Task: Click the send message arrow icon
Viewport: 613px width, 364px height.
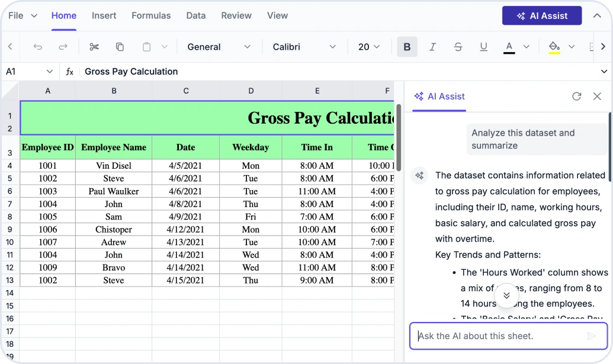Action: [x=591, y=336]
